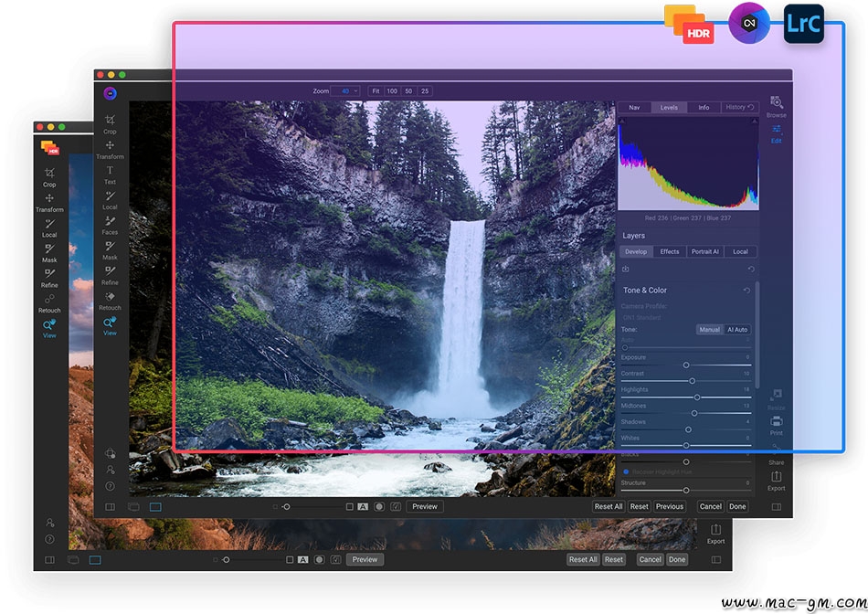Click the Preview button in front window

[x=425, y=506]
